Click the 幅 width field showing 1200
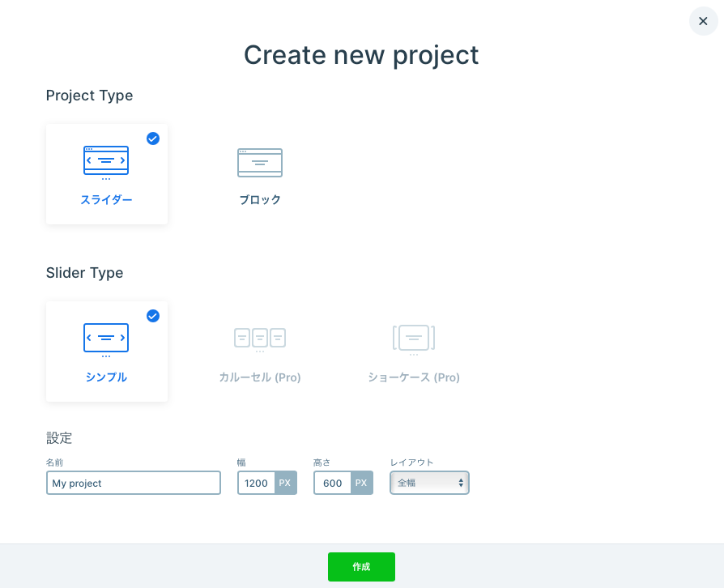Viewport: 724px width, 588px height. (256, 483)
